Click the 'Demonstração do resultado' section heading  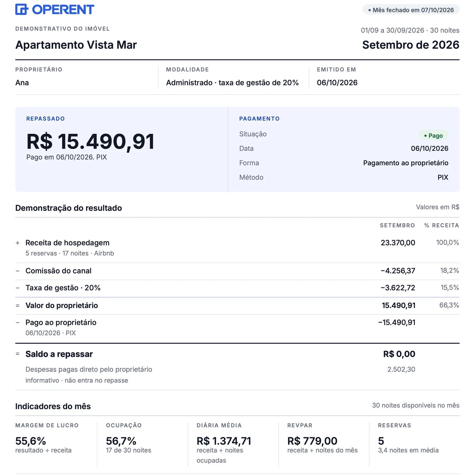69,208
